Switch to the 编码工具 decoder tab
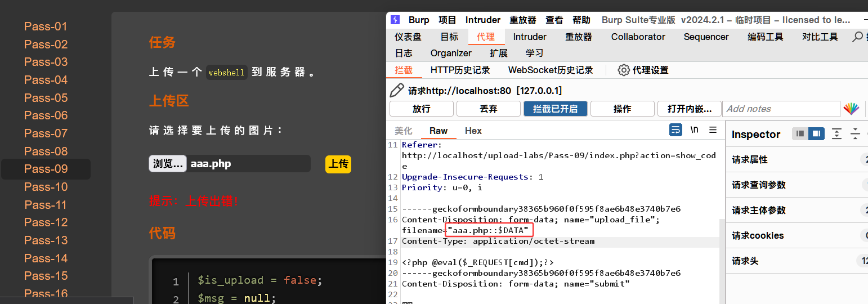This screenshot has height=304, width=868. tap(766, 37)
